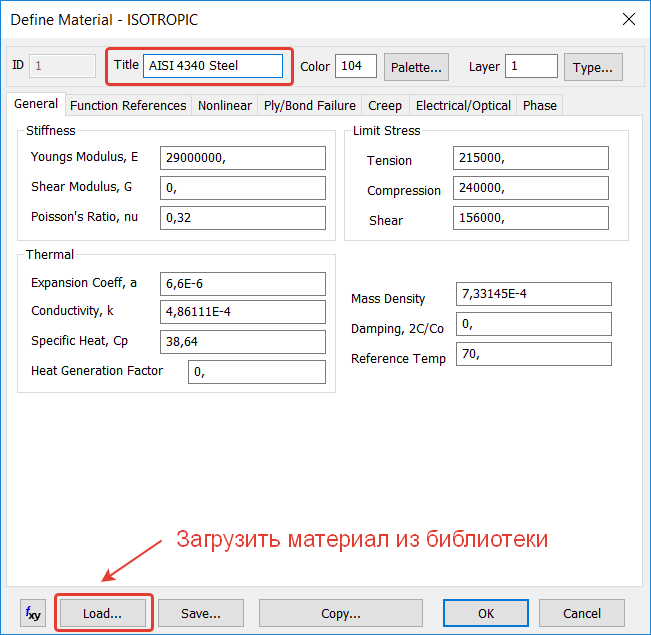Click the Heat Generation Factor field
The height and width of the screenshot is (635, 651).
[x=257, y=372]
